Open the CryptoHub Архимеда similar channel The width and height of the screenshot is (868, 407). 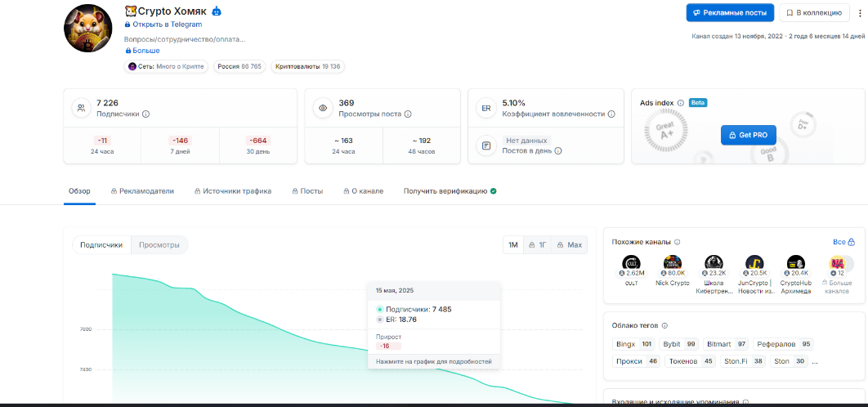pyautogui.click(x=796, y=275)
